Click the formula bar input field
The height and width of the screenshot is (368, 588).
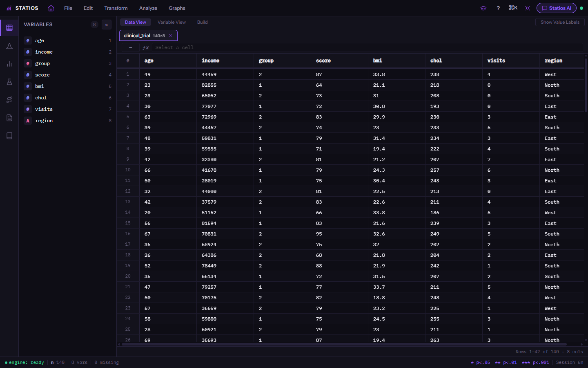367,47
